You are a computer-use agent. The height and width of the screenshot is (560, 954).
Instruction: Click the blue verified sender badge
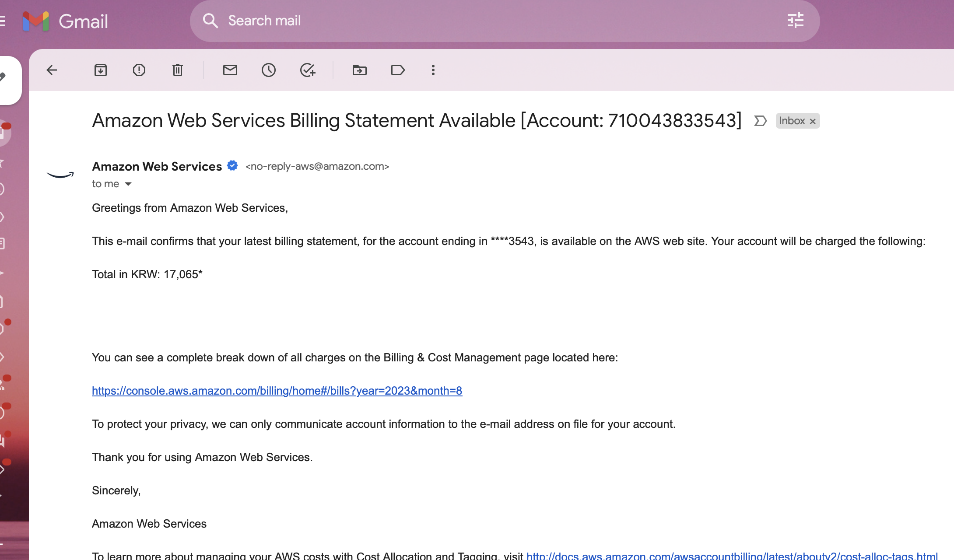pyautogui.click(x=232, y=166)
